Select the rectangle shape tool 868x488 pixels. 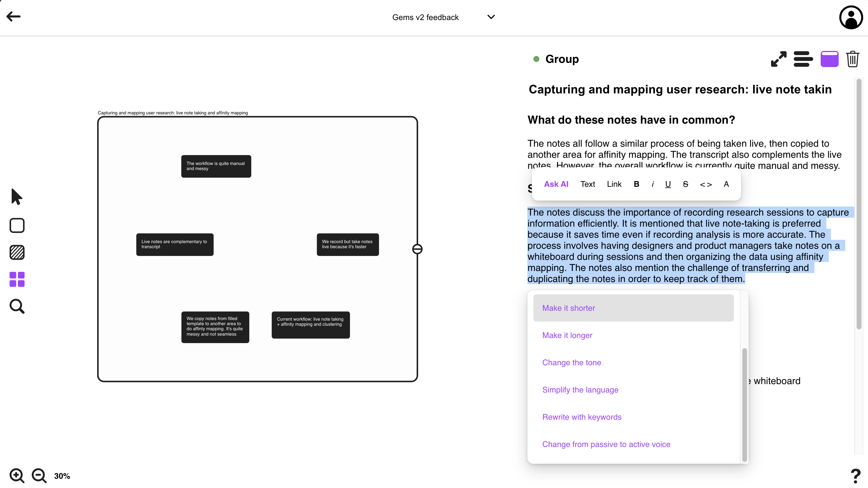pos(17,225)
